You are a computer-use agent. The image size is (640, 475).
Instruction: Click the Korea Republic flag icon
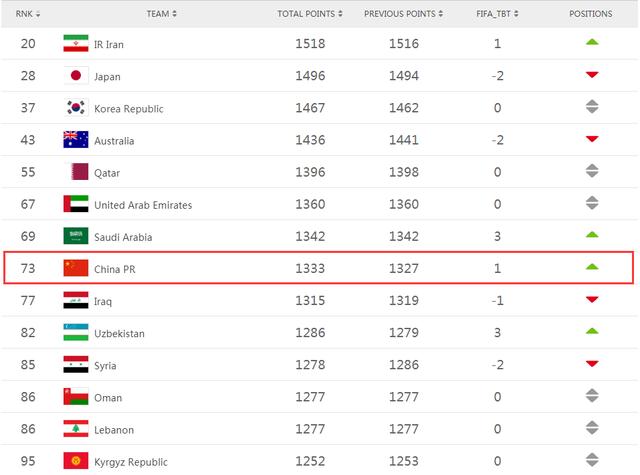(x=75, y=108)
